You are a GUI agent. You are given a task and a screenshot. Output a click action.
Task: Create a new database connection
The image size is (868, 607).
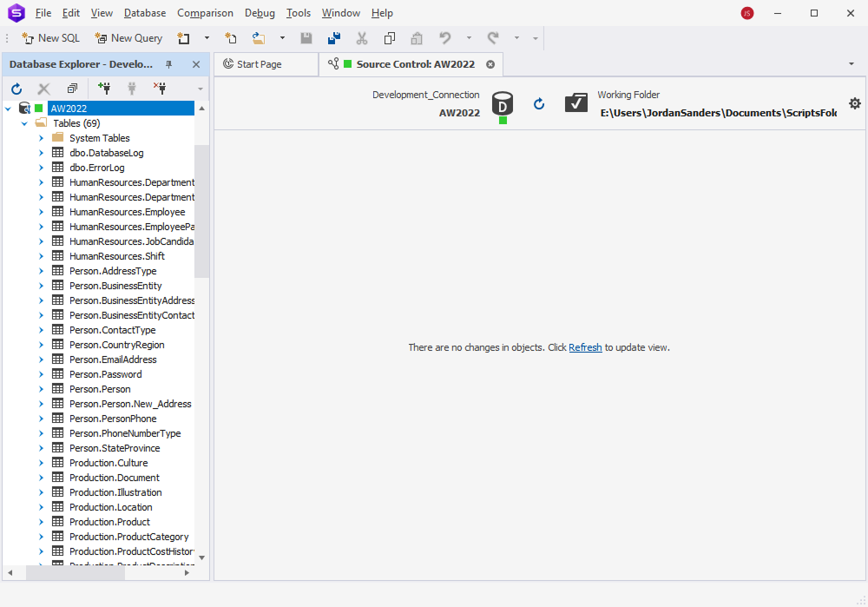pyautogui.click(x=104, y=88)
